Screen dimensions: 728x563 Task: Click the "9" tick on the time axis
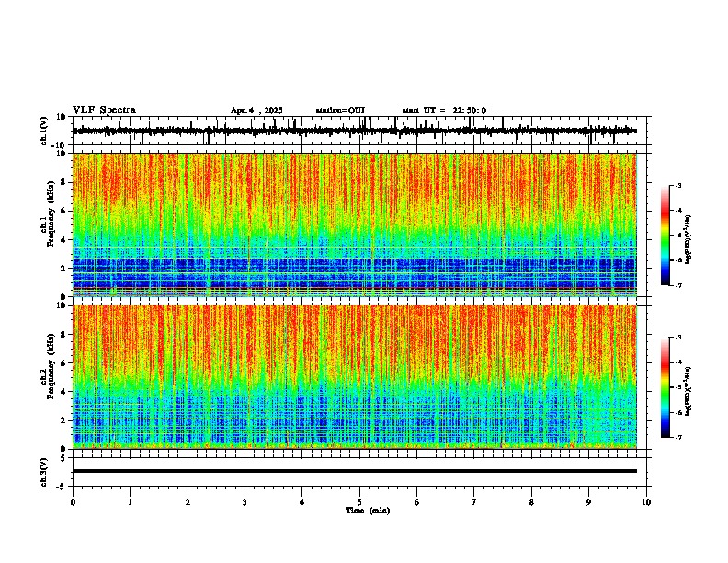[x=588, y=502]
